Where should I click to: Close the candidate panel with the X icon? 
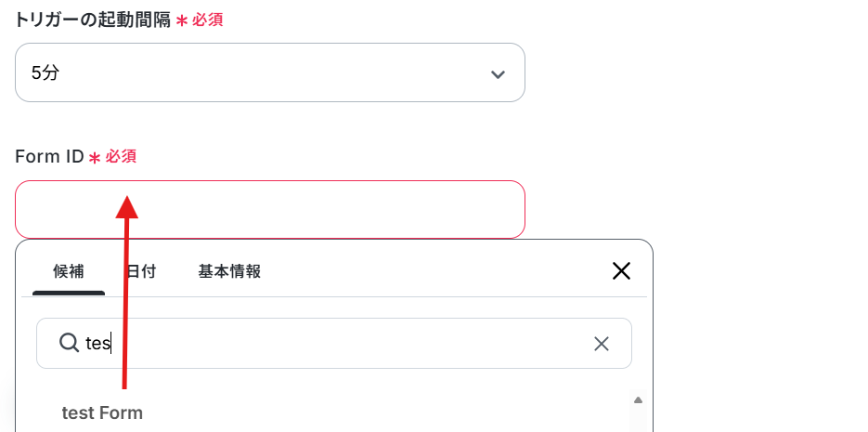tap(621, 271)
